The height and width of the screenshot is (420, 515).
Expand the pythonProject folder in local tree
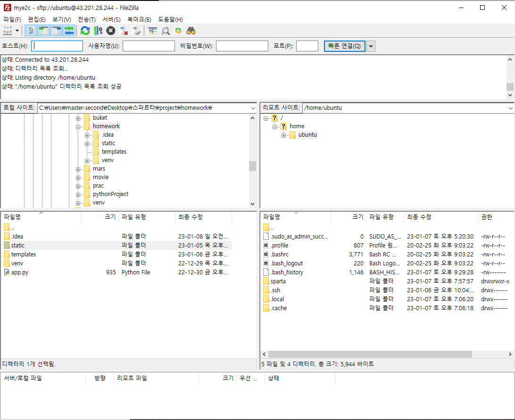coord(78,195)
